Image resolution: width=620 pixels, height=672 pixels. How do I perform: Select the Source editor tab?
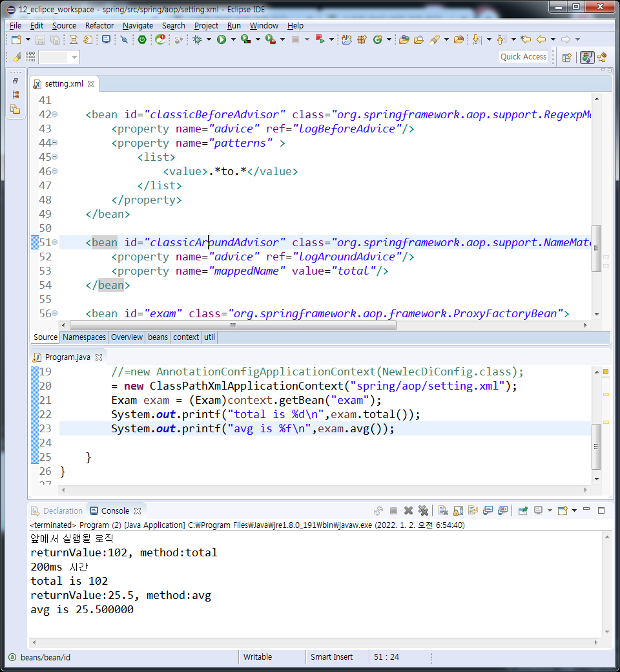coord(45,337)
